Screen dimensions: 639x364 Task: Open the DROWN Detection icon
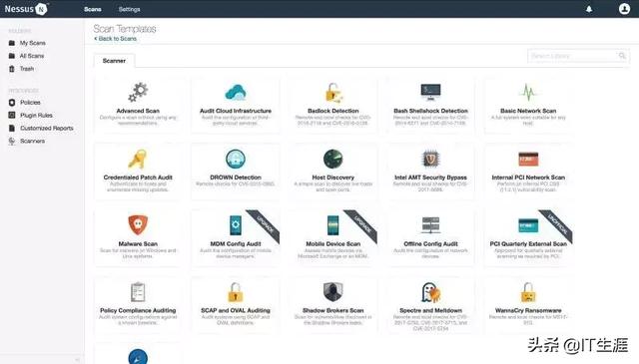[236, 160]
